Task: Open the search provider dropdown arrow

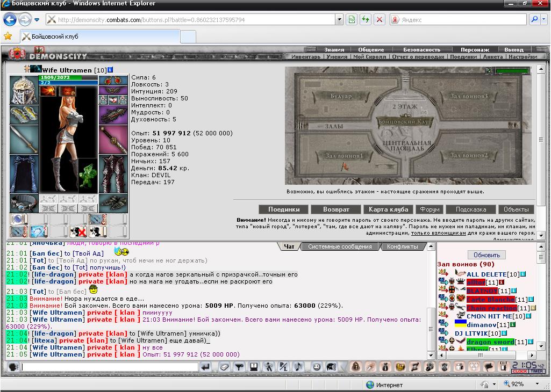Action: (544, 20)
